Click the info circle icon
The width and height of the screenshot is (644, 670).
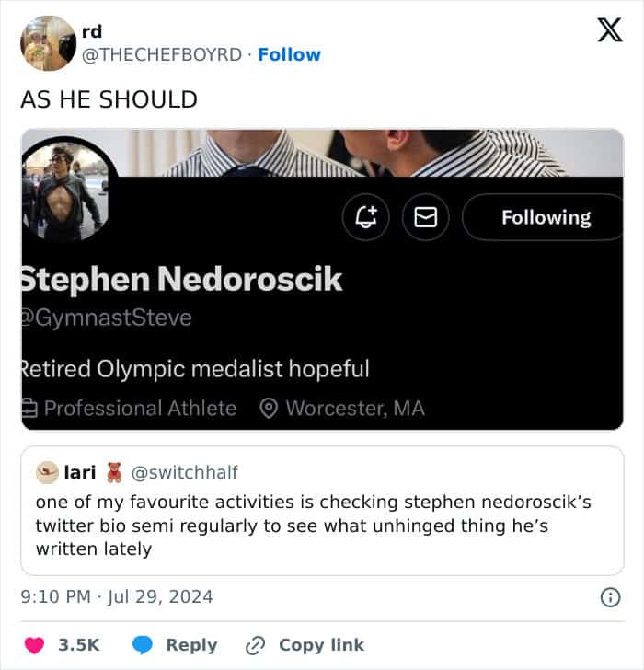tap(609, 597)
